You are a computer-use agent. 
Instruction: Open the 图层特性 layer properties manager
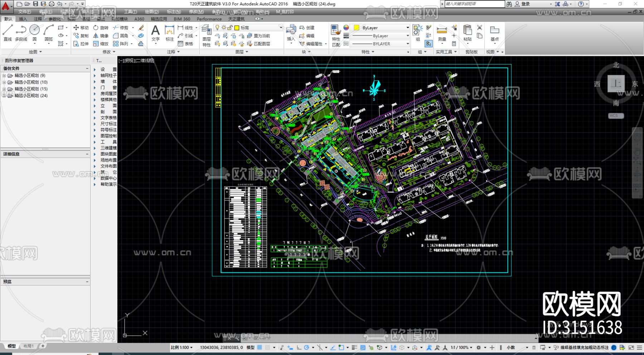[x=206, y=35]
